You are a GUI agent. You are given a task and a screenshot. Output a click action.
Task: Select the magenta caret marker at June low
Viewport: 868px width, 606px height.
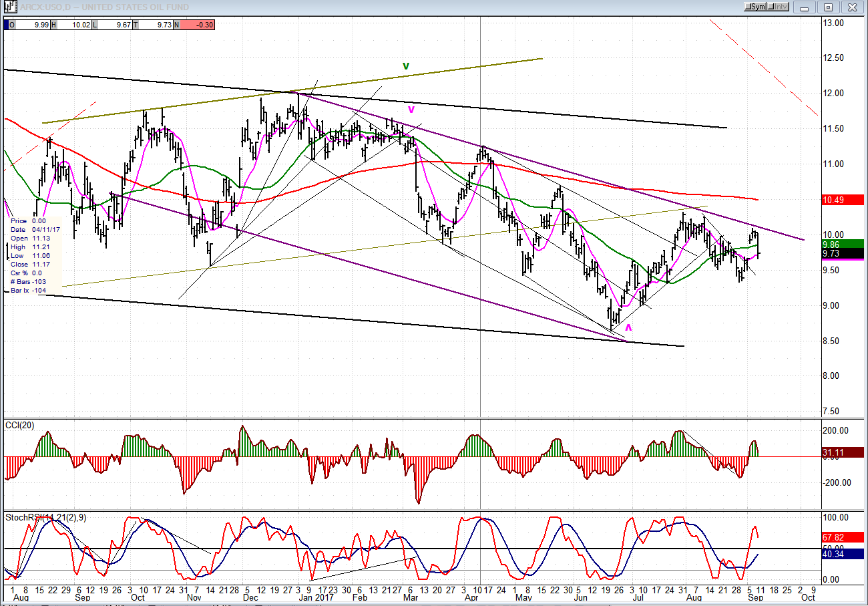628,327
